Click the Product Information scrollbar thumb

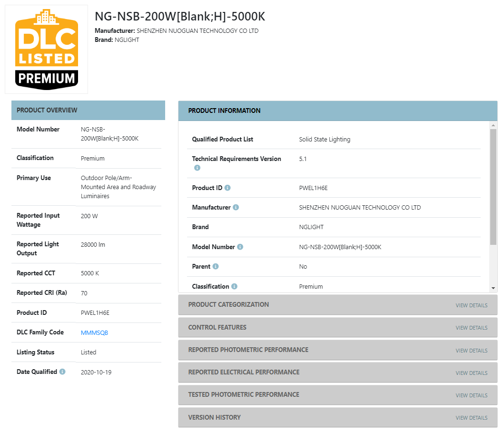[x=493, y=187]
